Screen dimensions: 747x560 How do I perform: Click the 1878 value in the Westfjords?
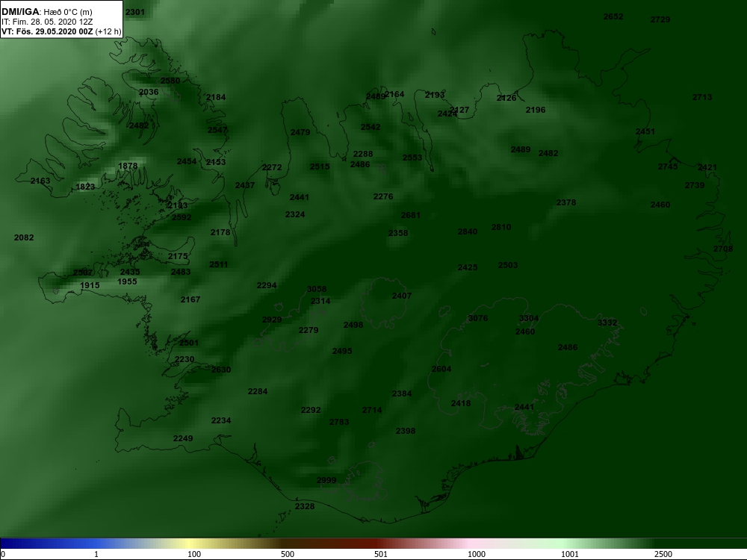128,167
